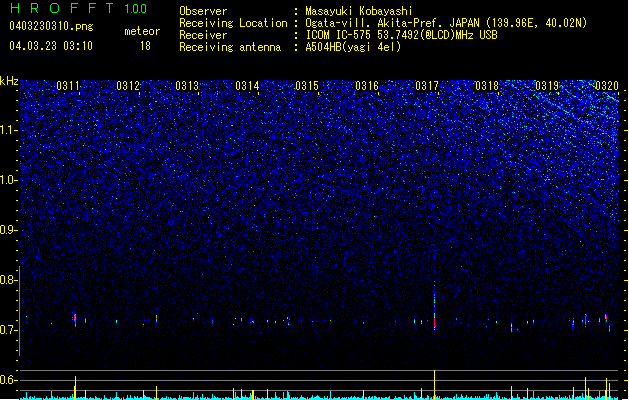Click the 0.6 kHz axis label
629x400 pixels.
[x=9, y=380]
